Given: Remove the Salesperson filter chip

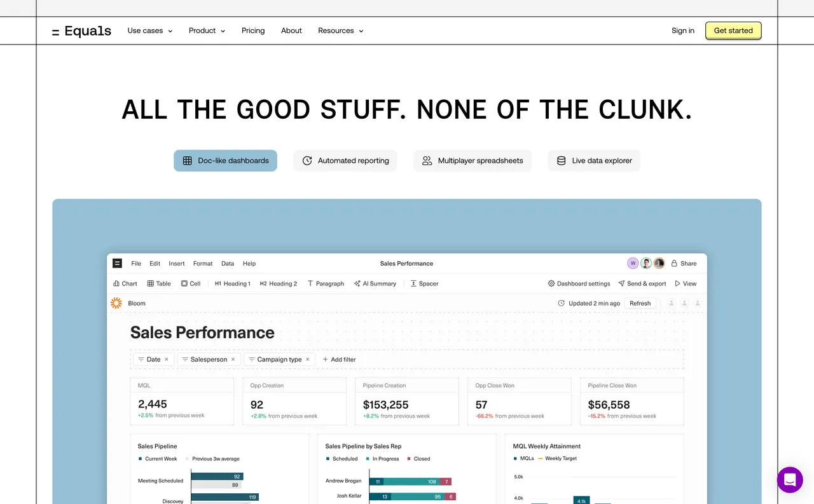Looking at the screenshot, I should (x=233, y=359).
